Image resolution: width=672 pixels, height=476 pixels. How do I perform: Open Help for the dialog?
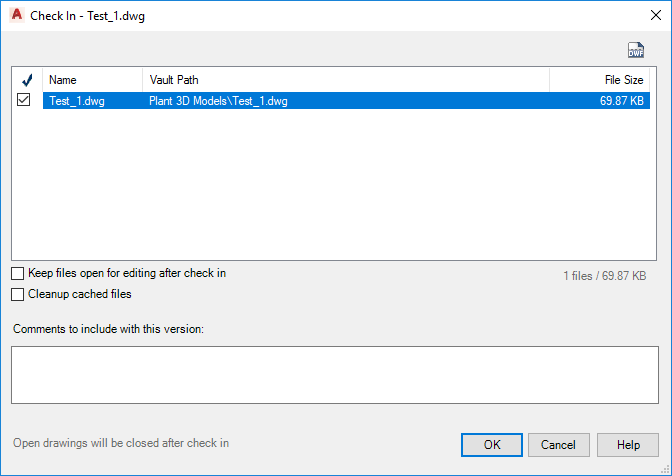628,444
